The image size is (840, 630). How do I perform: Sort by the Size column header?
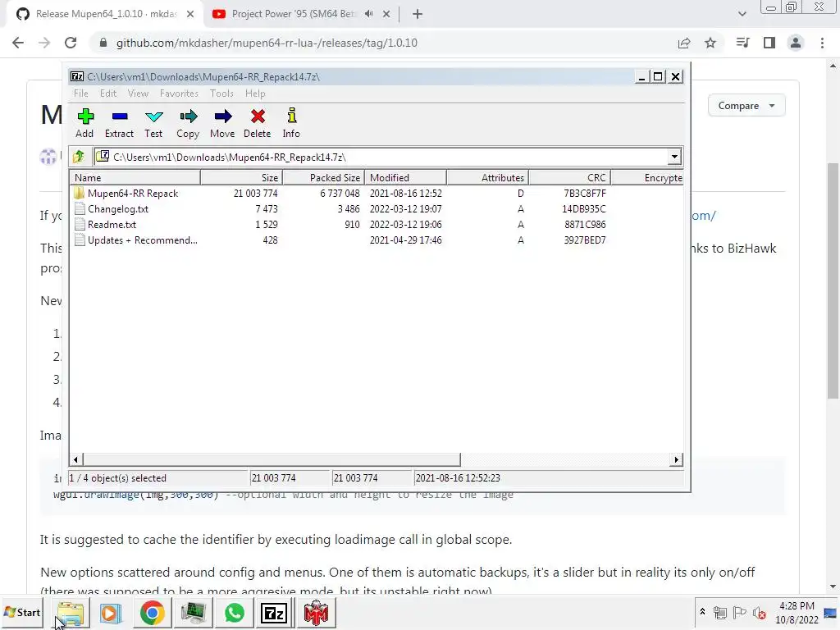coord(242,178)
